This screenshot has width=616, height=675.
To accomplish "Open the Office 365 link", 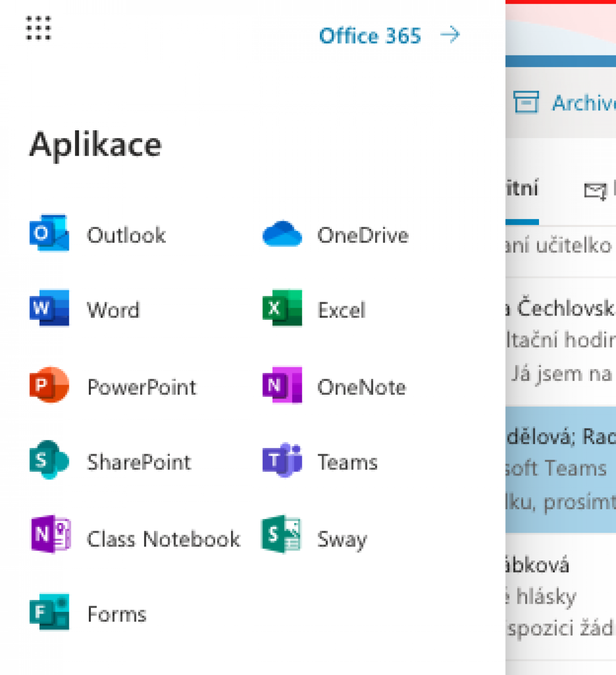I will [370, 36].
